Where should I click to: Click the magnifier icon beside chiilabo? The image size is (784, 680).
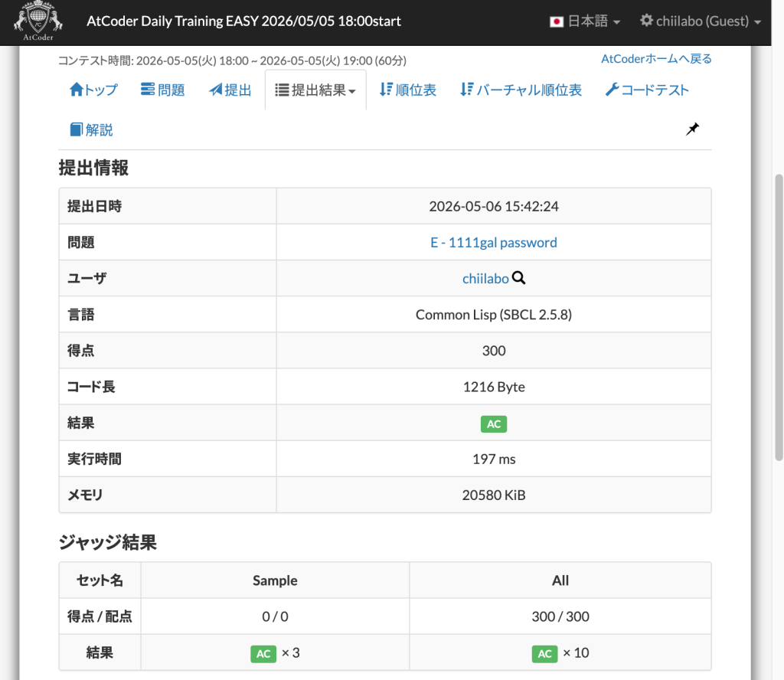click(519, 278)
